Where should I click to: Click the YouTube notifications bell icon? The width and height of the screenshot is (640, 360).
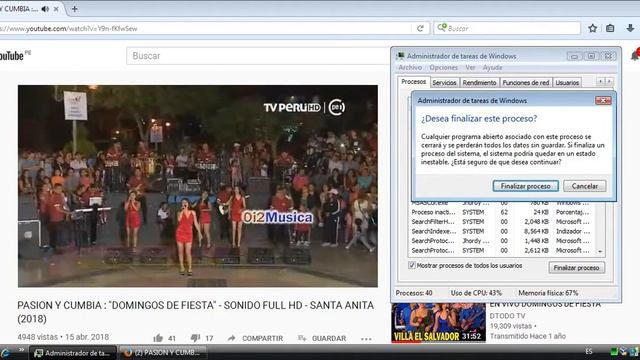pyautogui.click(x=635, y=56)
